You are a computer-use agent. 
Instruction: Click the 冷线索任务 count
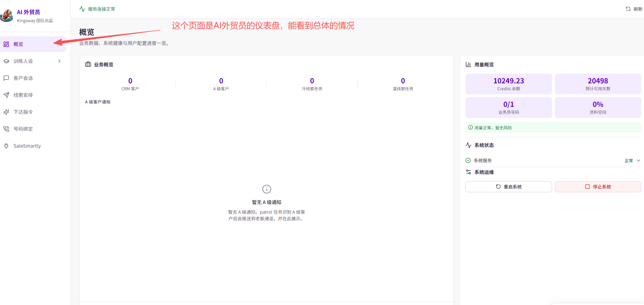312,81
